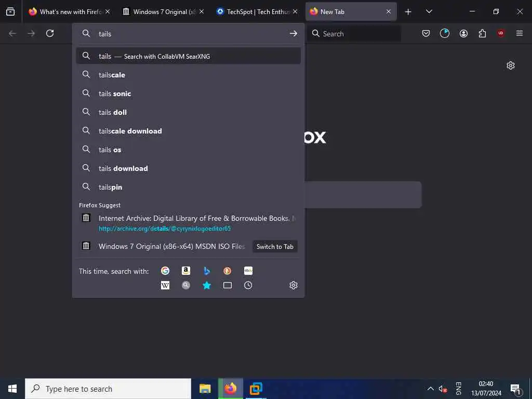The width and height of the screenshot is (532, 399).
Task: Search history with the clock icon
Action: point(248,285)
